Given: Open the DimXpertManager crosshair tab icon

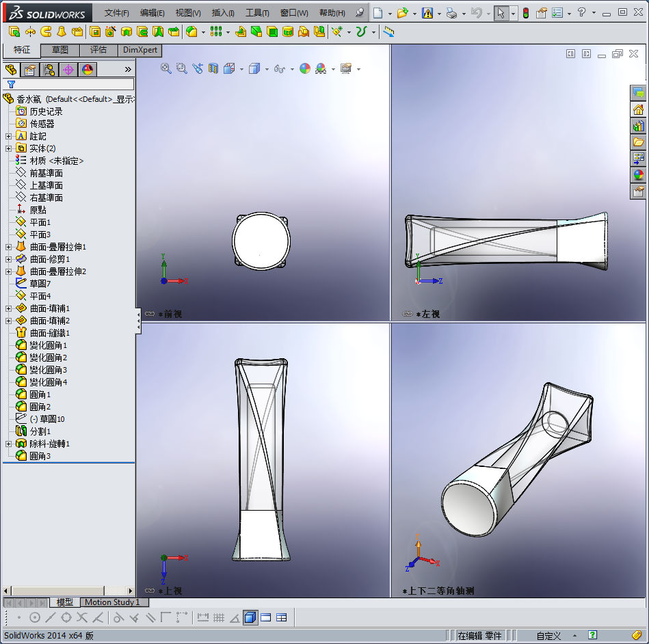Looking at the screenshot, I should coord(68,70).
